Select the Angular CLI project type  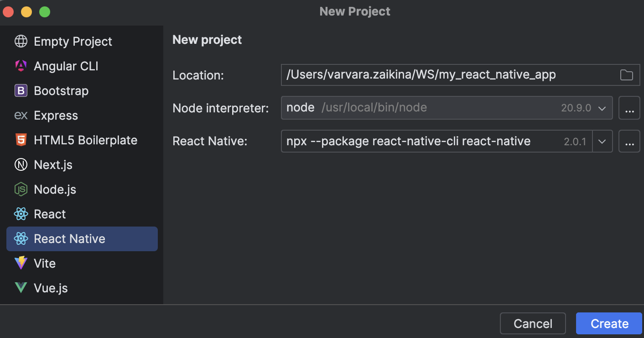[x=66, y=66]
